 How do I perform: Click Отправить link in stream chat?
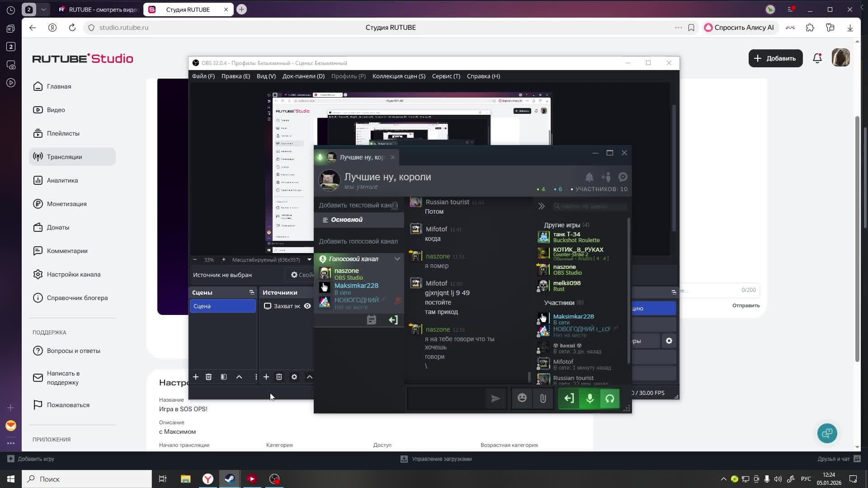[x=746, y=305]
